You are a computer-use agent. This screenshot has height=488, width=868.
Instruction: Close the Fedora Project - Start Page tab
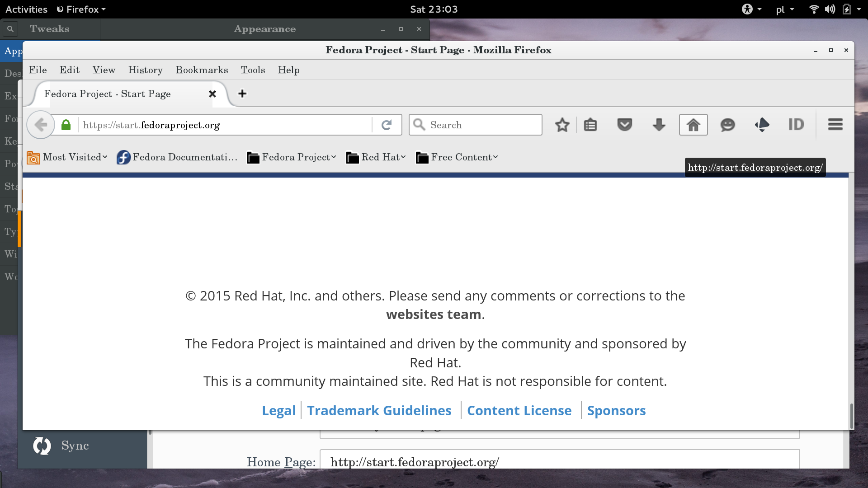click(212, 94)
